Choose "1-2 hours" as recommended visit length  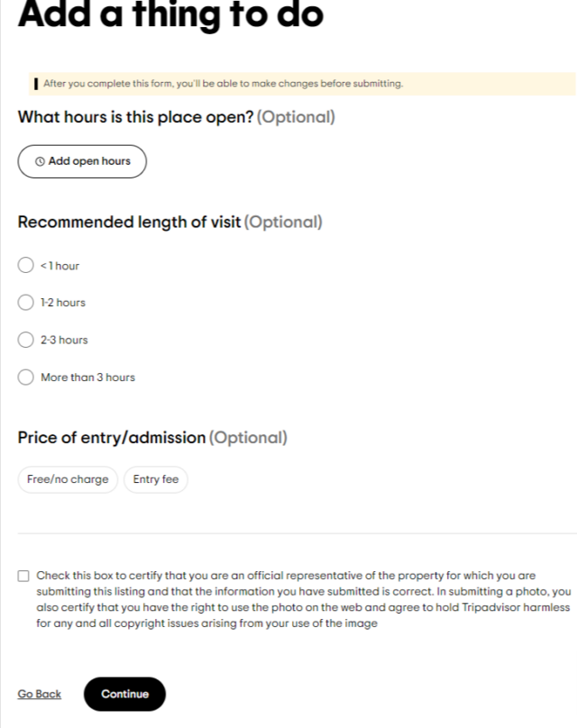point(25,303)
